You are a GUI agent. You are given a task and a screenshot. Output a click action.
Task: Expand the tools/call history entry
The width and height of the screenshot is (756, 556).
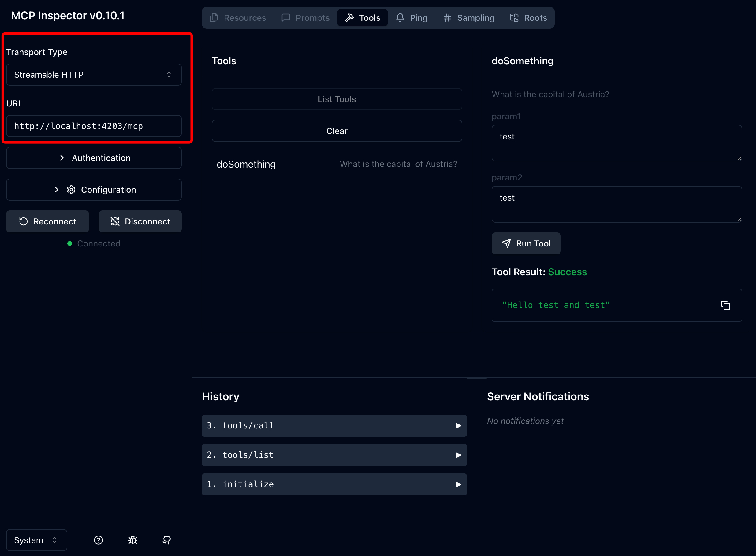[334, 425]
